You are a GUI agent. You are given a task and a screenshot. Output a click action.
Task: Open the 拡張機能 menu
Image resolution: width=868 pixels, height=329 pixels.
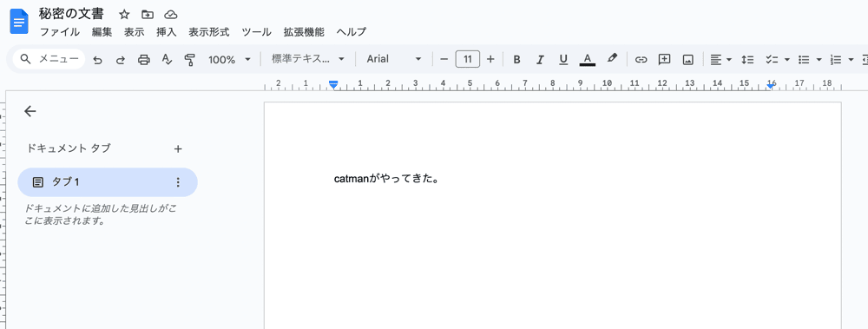point(304,32)
